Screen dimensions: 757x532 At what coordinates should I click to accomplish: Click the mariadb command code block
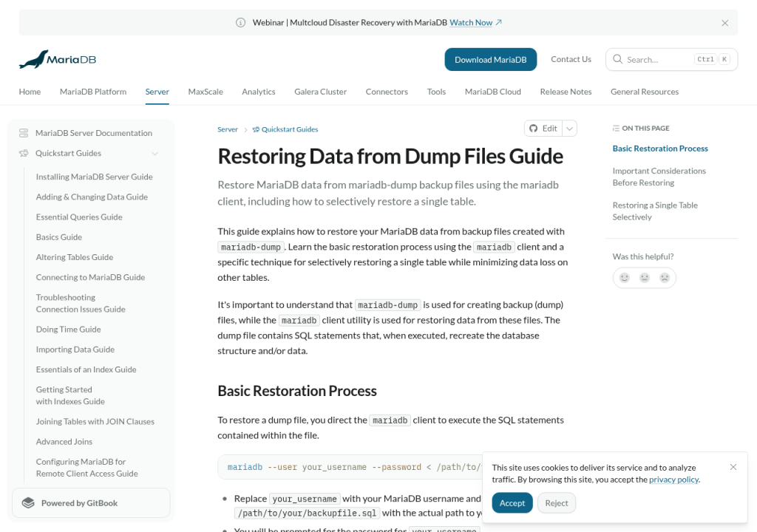(350, 467)
